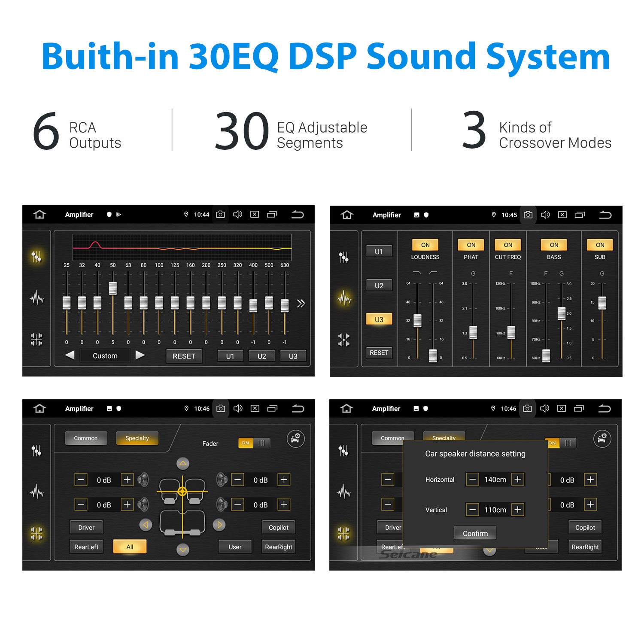The width and height of the screenshot is (644, 644).
Task: Open home icon in the 10:45 sound effects screen
Action: (347, 215)
